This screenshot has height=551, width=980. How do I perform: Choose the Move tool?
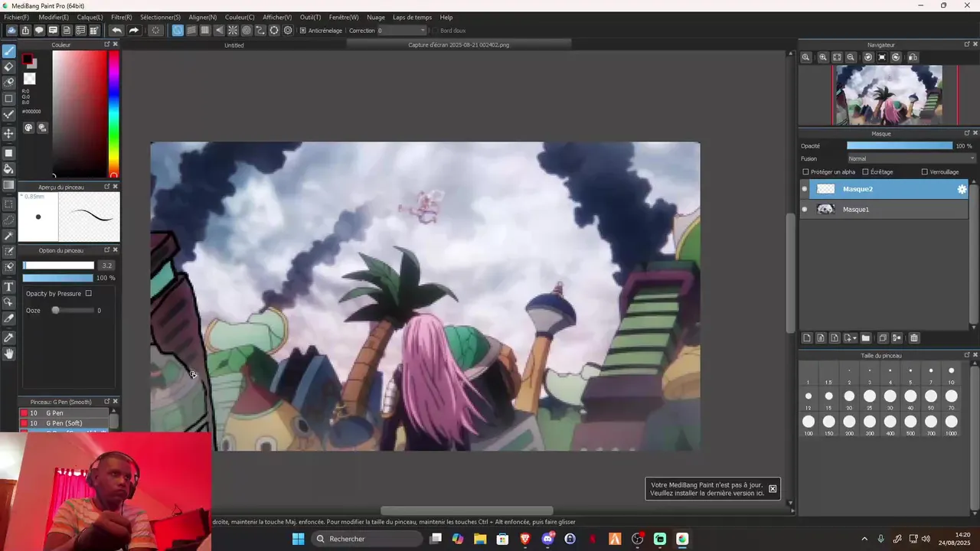(x=9, y=133)
